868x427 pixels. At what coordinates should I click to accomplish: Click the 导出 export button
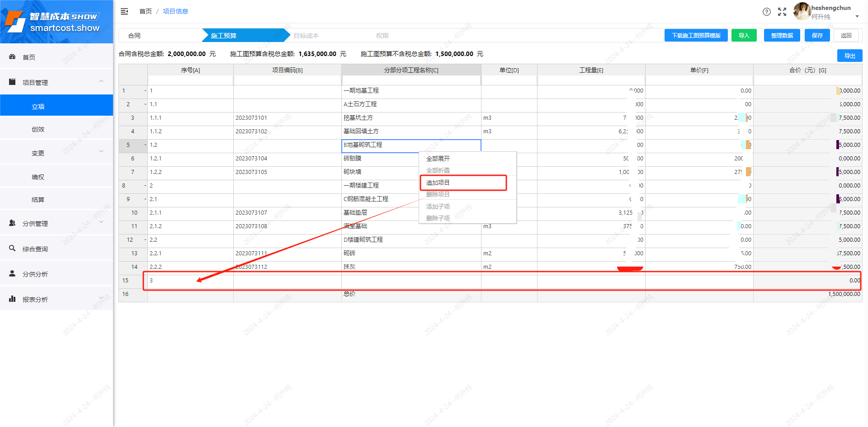[x=849, y=56]
